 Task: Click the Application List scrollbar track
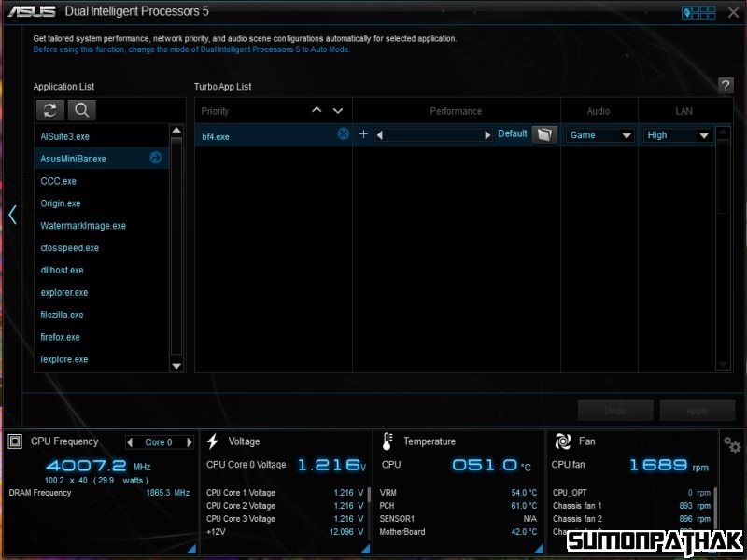(x=176, y=247)
